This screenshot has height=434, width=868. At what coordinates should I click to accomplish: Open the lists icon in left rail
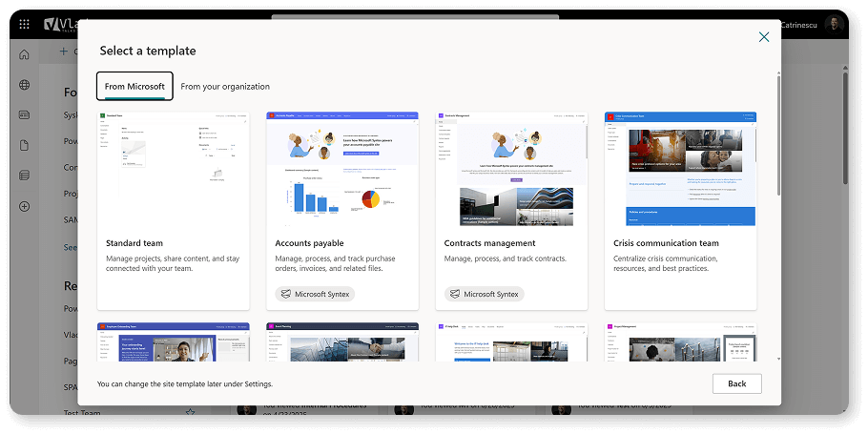click(25, 176)
